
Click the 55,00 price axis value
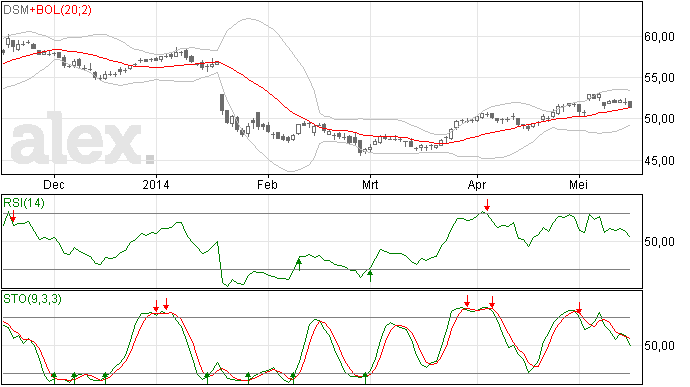point(659,78)
